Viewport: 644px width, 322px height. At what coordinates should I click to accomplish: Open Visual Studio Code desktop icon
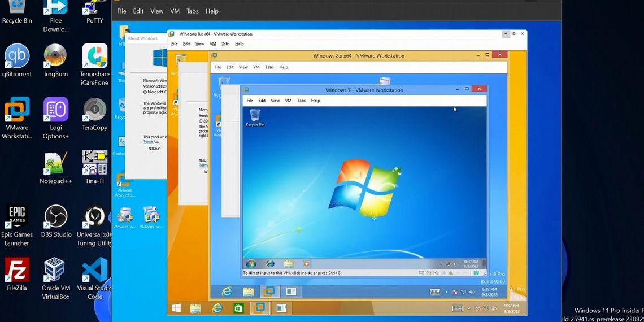click(95, 279)
